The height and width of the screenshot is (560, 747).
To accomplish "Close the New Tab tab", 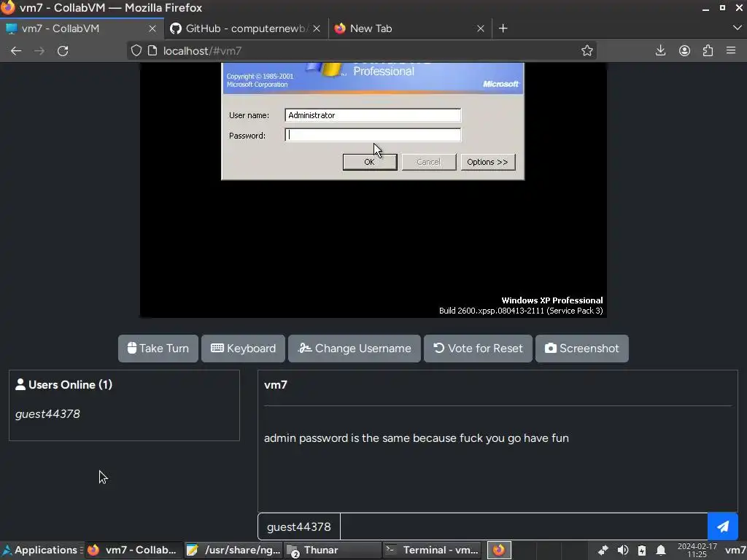I will tap(481, 28).
